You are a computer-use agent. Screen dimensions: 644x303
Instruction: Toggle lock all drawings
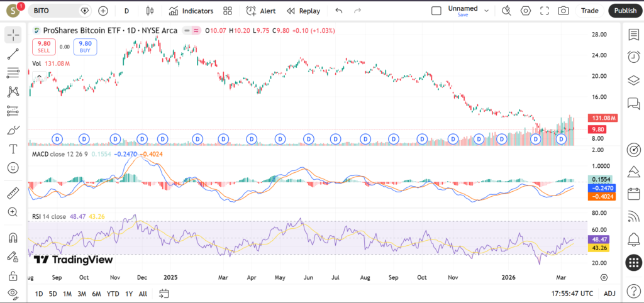coord(13,275)
